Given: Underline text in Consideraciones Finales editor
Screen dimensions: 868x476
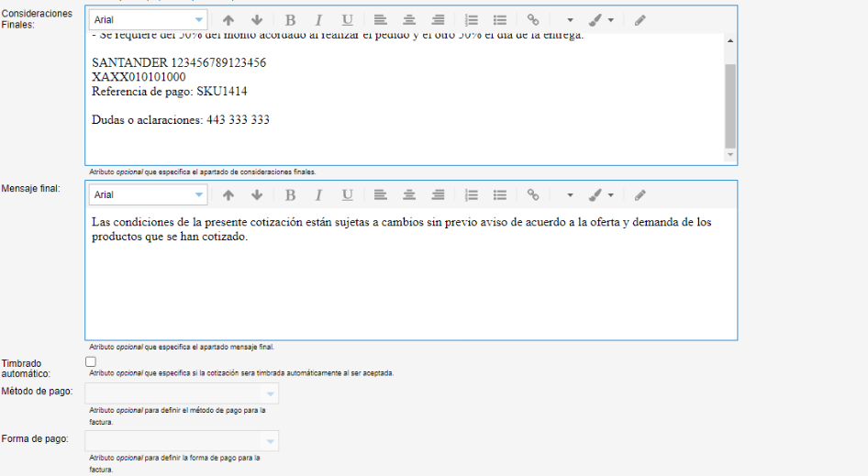Looking at the screenshot, I should coord(347,19).
